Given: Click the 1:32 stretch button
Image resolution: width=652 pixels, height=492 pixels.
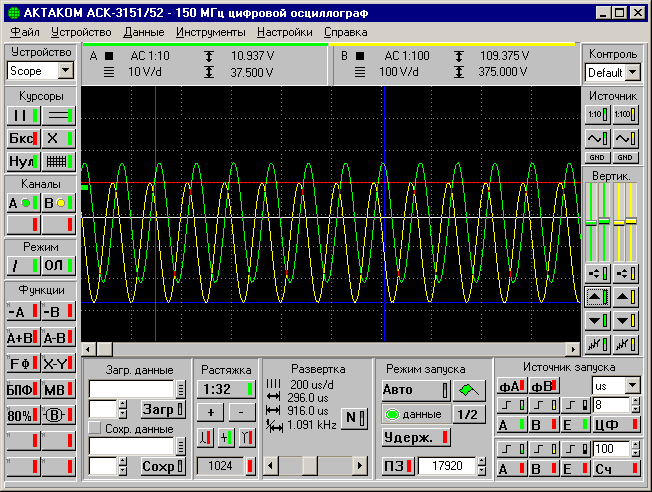Looking at the screenshot, I should (x=226, y=389).
